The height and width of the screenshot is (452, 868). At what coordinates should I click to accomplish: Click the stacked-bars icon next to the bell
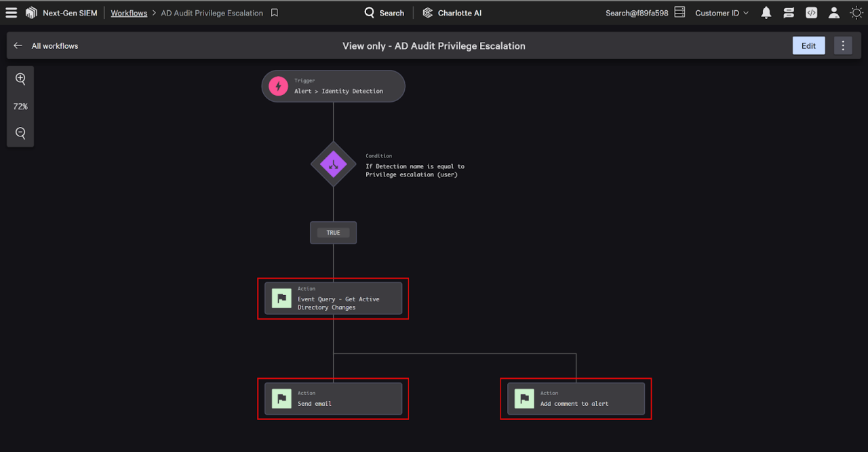(789, 13)
